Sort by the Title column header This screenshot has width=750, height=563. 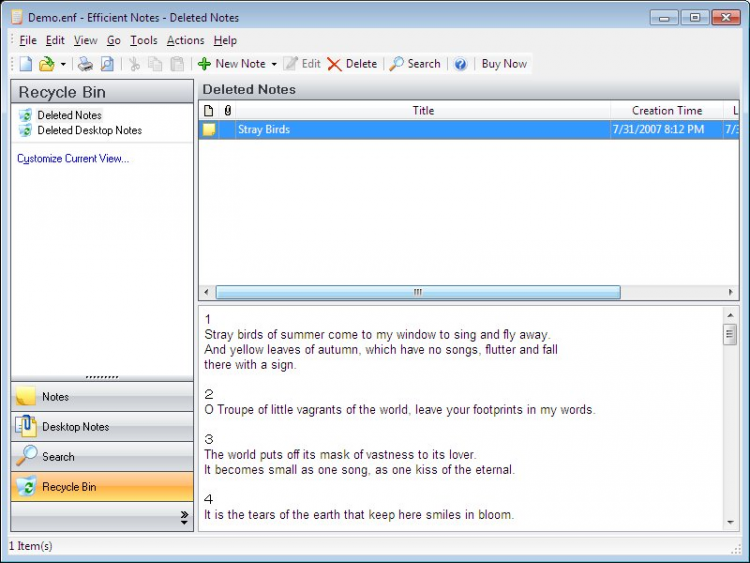click(x=423, y=110)
